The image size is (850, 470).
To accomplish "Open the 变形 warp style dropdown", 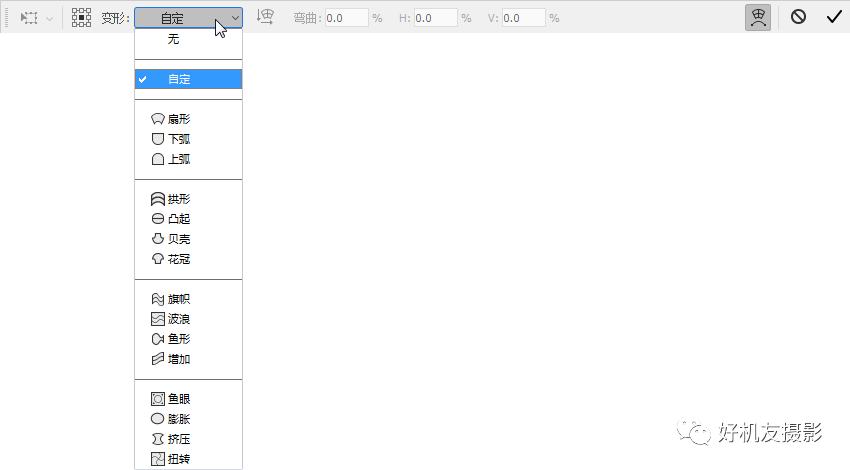I will (188, 18).
